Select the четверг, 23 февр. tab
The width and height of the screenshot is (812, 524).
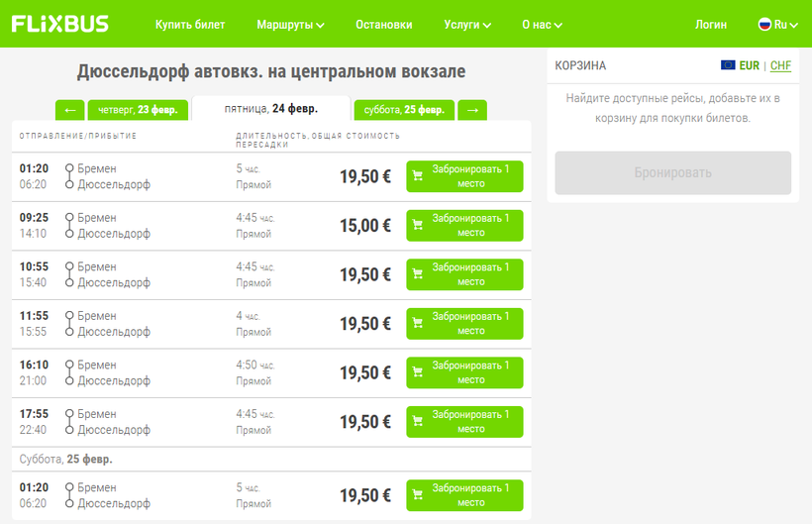[x=138, y=110]
